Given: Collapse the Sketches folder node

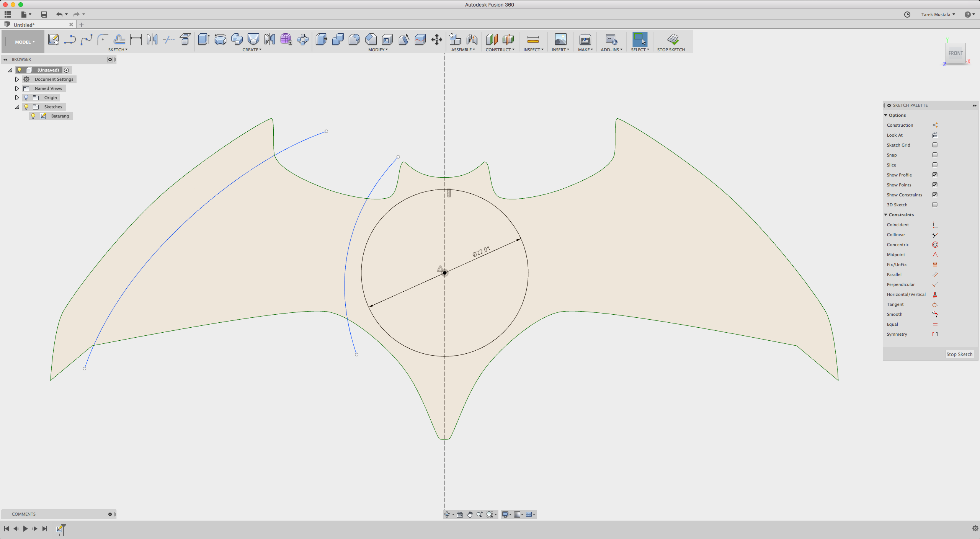Looking at the screenshot, I should (17, 107).
